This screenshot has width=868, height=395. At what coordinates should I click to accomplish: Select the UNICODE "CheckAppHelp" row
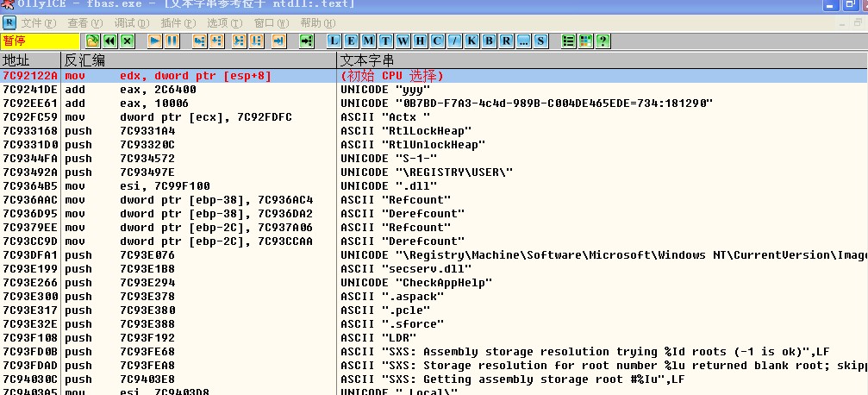434,283
